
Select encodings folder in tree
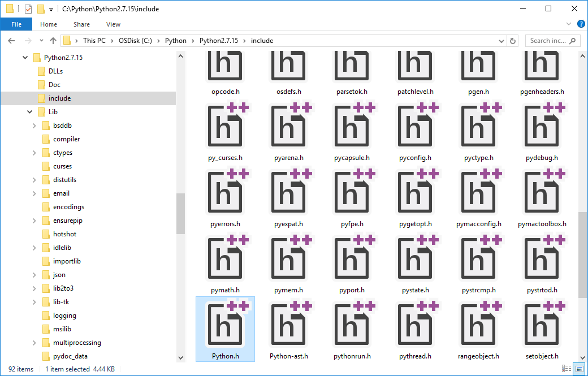pyautogui.click(x=68, y=207)
